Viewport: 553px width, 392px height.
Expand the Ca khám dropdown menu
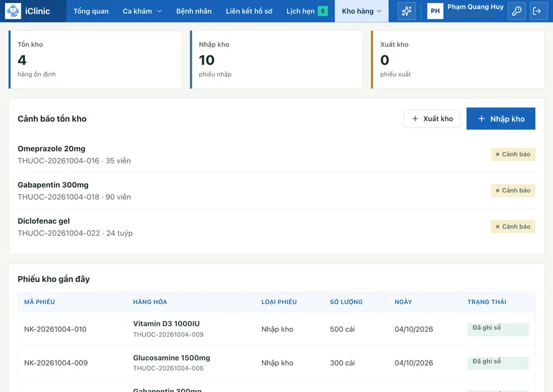[142, 11]
